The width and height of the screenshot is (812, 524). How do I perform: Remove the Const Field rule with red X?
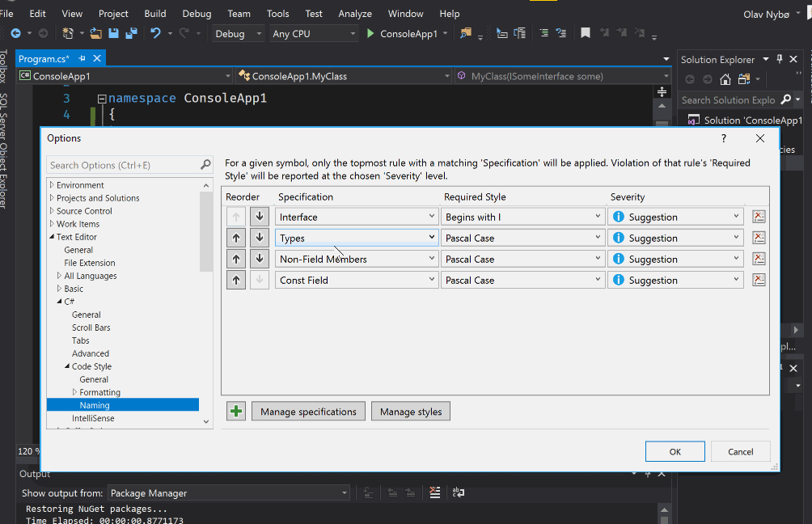tap(759, 280)
